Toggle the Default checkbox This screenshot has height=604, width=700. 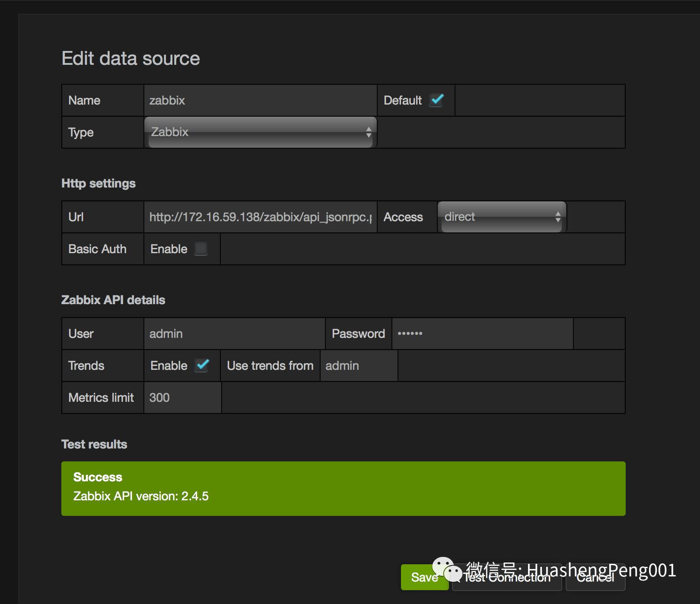click(x=437, y=100)
